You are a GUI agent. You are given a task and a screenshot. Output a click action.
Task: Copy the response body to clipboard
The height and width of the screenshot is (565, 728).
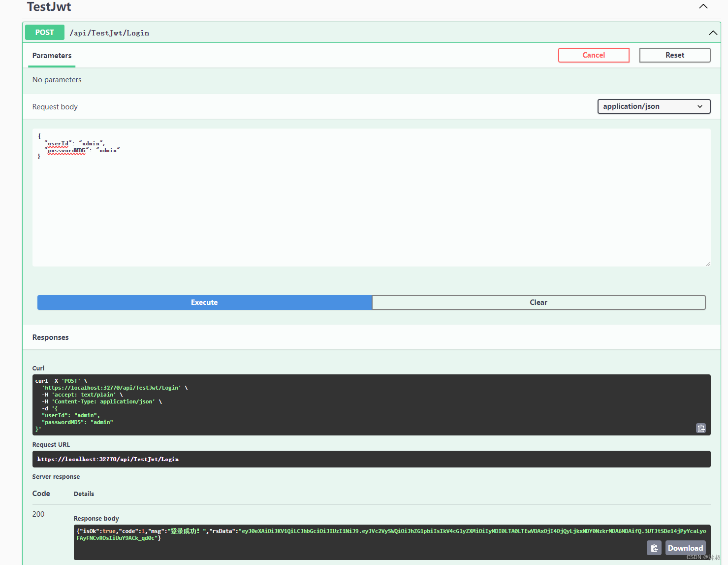[x=654, y=548]
